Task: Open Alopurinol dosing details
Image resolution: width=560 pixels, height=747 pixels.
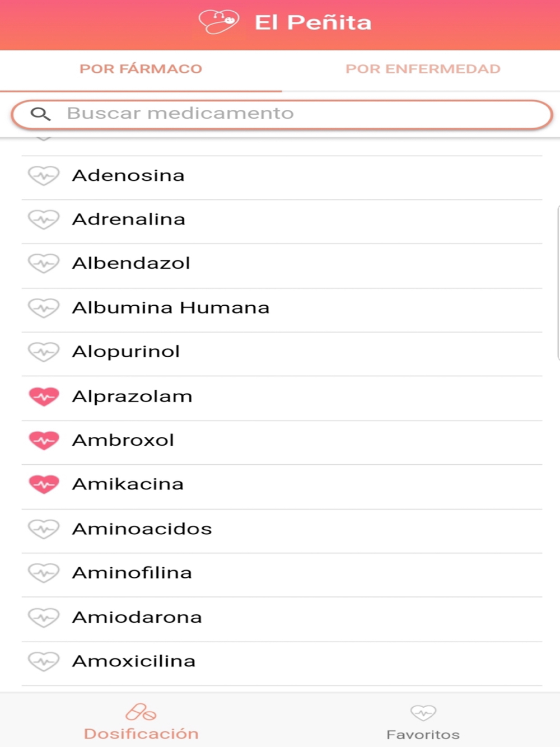Action: [x=126, y=352]
